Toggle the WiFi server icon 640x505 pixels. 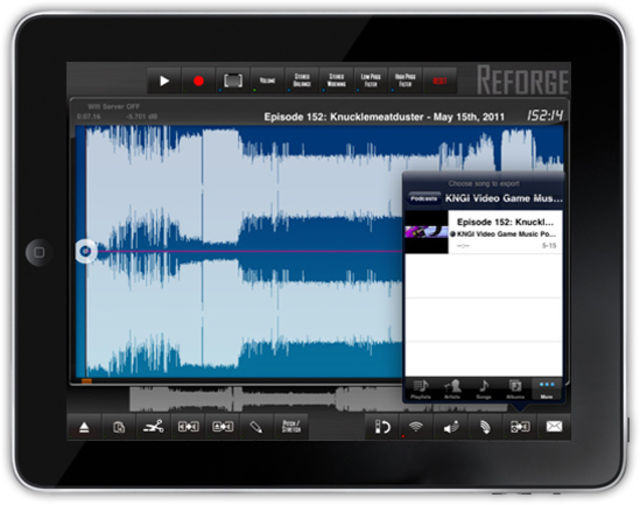click(416, 427)
